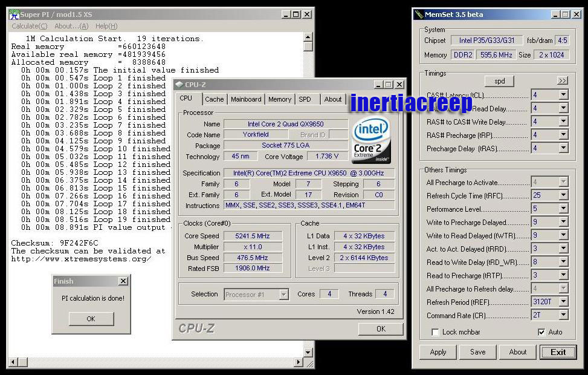Toggle the Lock mchbar checkbox
The height and width of the screenshot is (375, 588).
435,332
